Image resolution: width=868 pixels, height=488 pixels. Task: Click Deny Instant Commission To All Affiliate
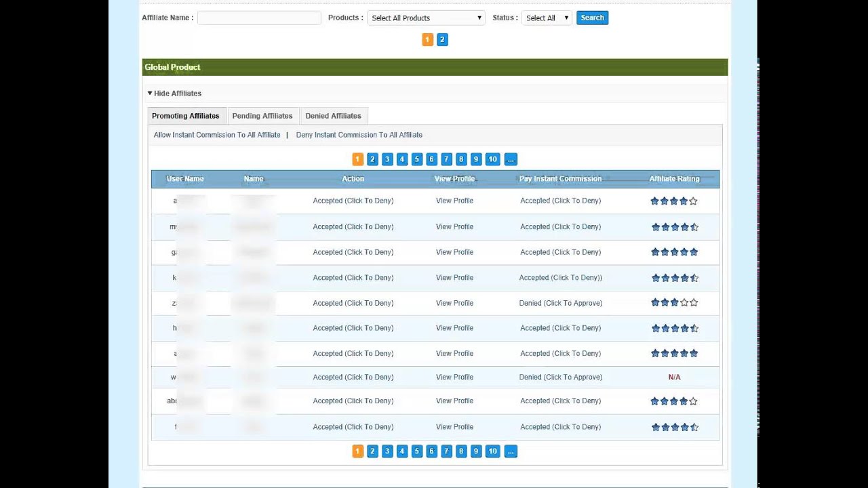(359, 135)
